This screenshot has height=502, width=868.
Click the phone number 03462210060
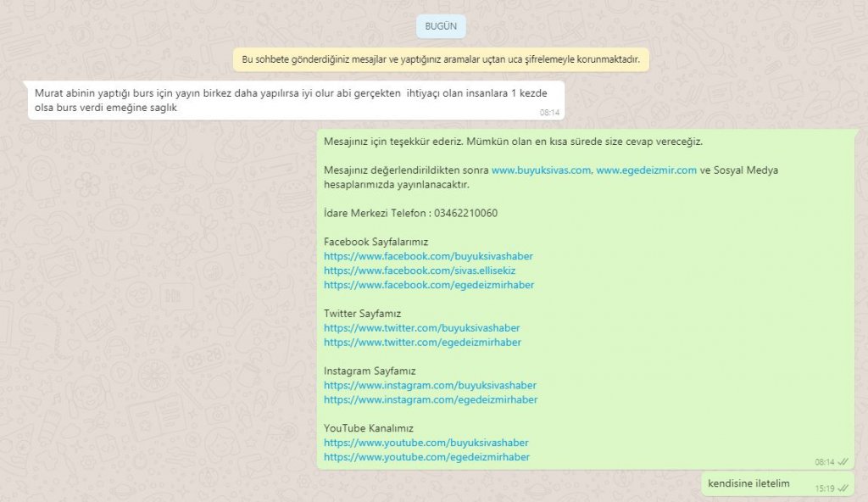click(465, 213)
